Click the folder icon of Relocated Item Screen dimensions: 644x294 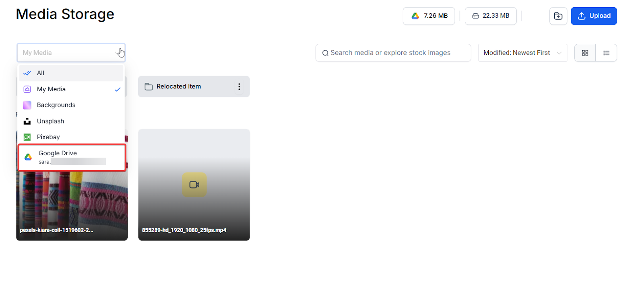click(149, 87)
